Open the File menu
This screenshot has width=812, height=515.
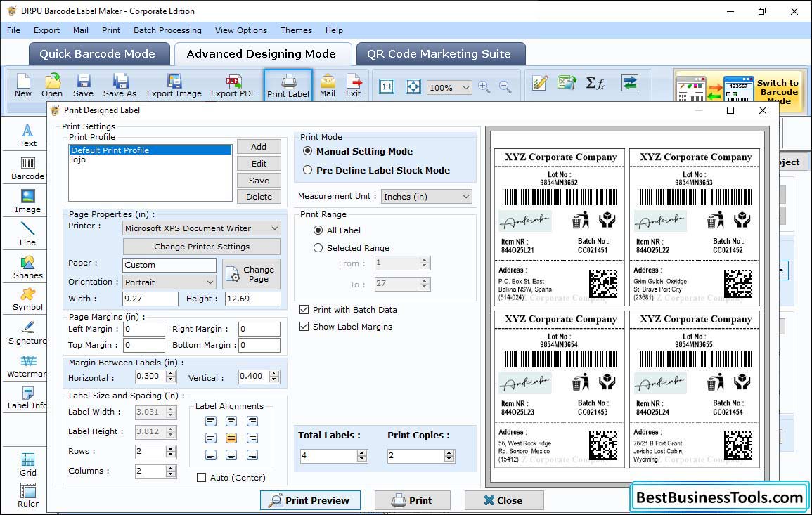pyautogui.click(x=13, y=30)
